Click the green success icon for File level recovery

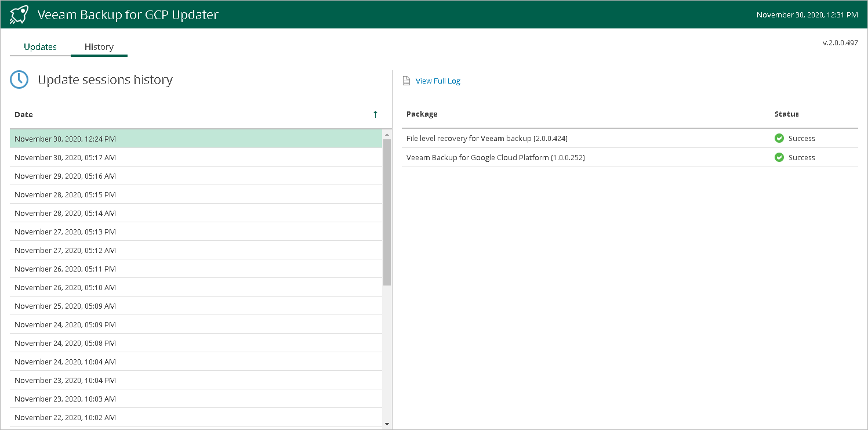pyautogui.click(x=779, y=139)
